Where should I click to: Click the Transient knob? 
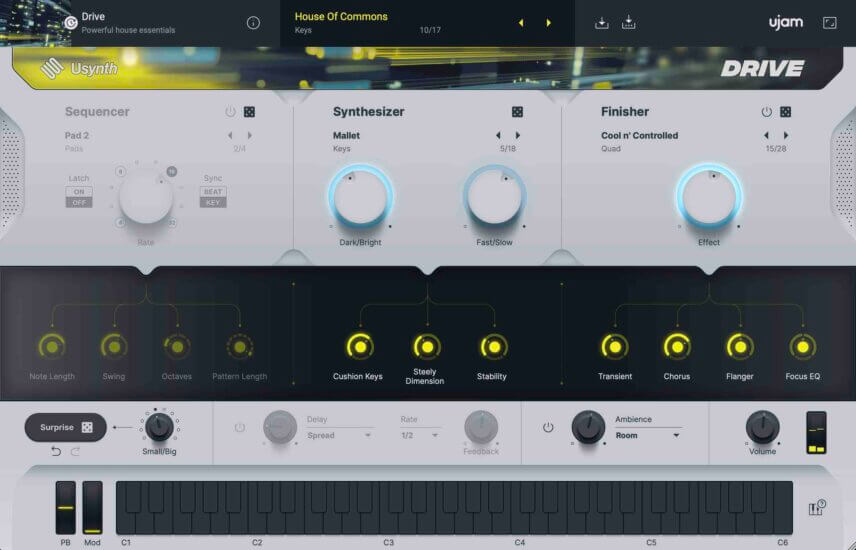(x=615, y=347)
